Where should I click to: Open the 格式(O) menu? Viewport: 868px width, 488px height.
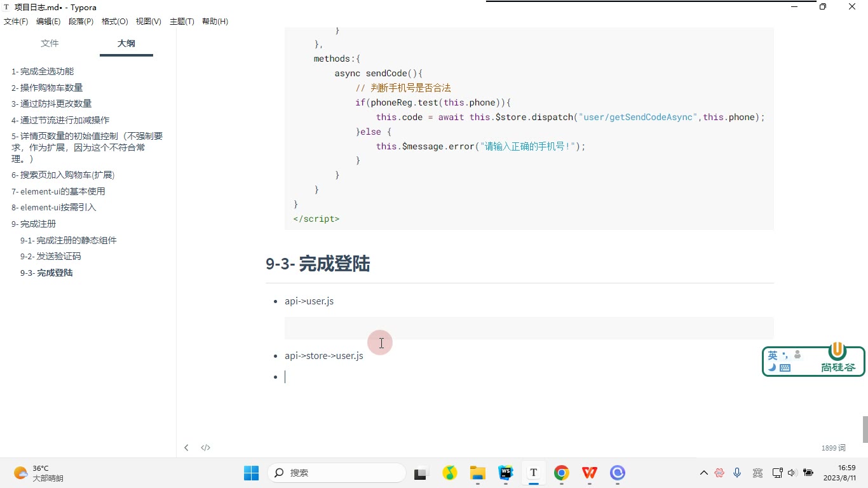pyautogui.click(x=114, y=22)
